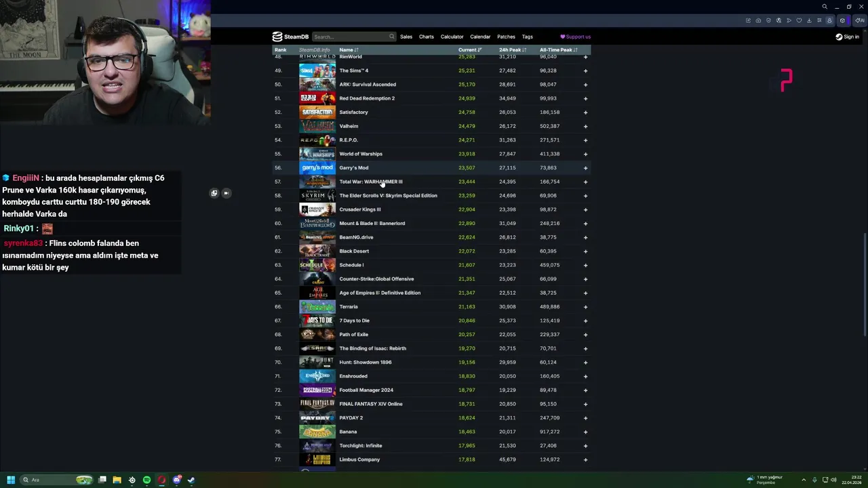Screen dimensions: 868x488
Task: Click the translate globe toolbar icon
Action: [778, 20]
